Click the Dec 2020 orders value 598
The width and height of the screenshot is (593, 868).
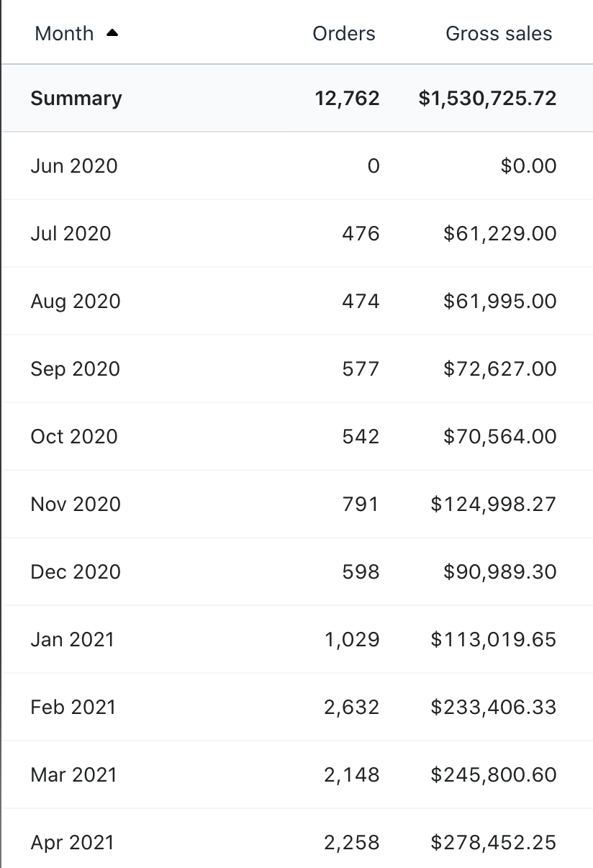(x=361, y=572)
